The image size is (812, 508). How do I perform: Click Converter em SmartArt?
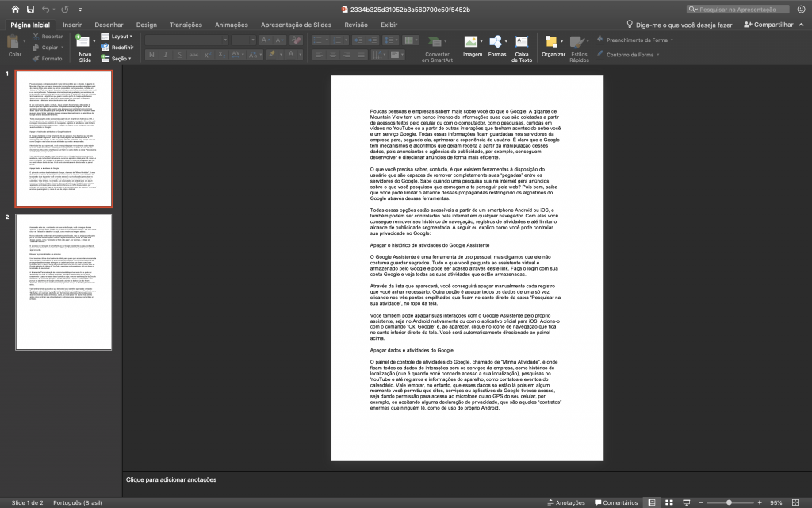point(437,48)
